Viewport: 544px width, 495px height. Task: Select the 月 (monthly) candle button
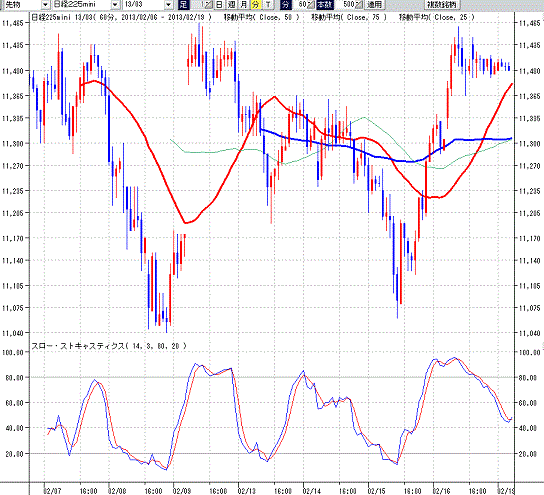[244, 5]
